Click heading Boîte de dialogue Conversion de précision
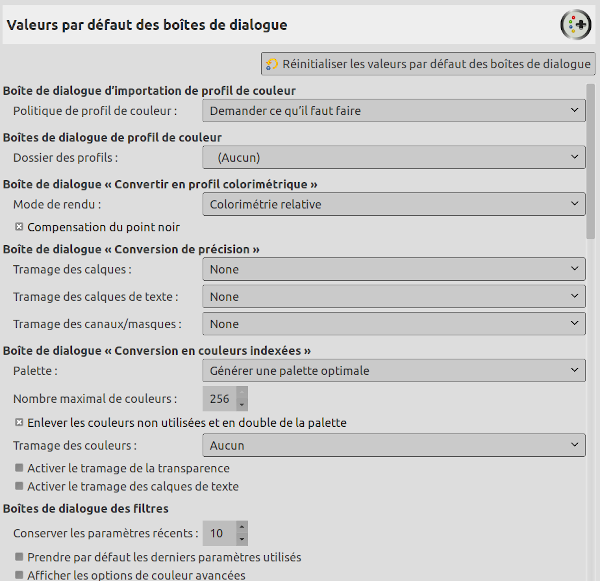This screenshot has width=600, height=581. (131, 249)
